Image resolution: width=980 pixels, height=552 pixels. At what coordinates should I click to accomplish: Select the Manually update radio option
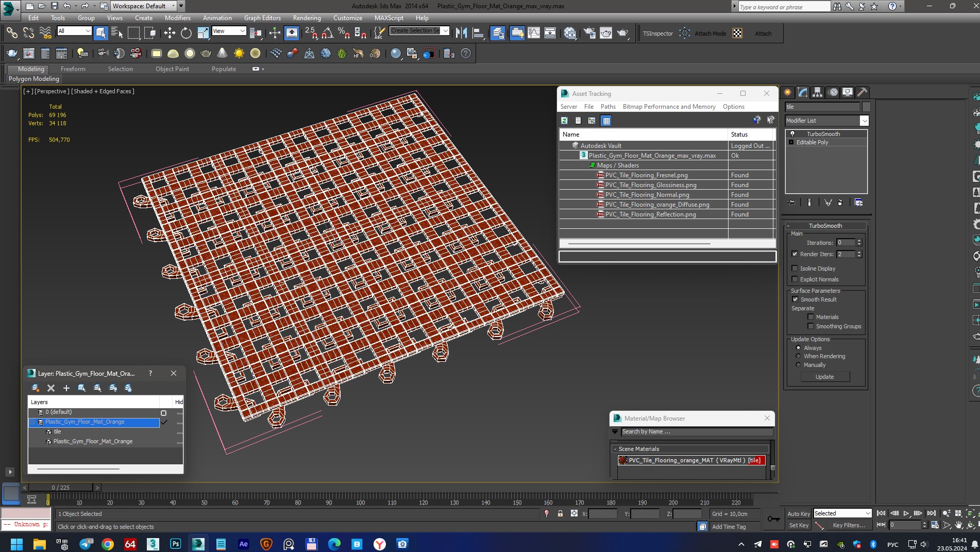[x=798, y=365]
